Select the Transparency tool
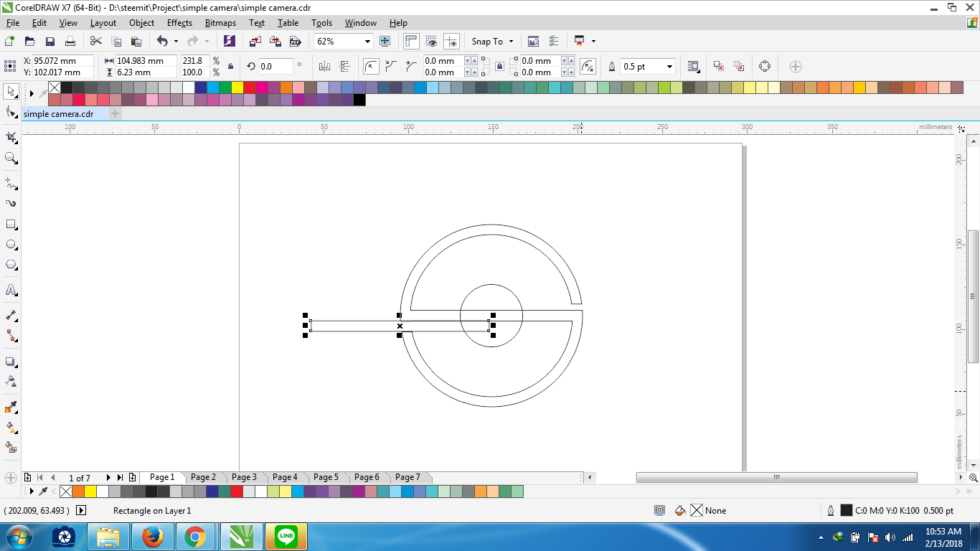The height and width of the screenshot is (551, 980). [x=11, y=381]
